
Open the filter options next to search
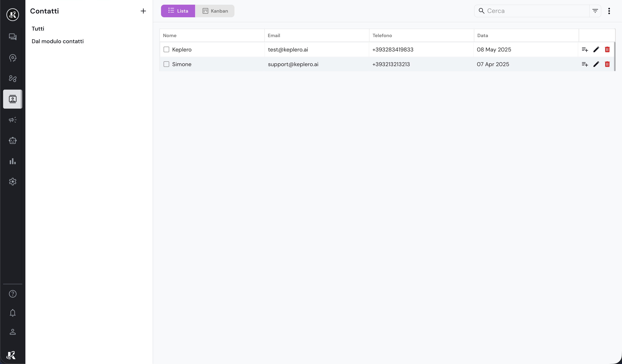point(595,11)
